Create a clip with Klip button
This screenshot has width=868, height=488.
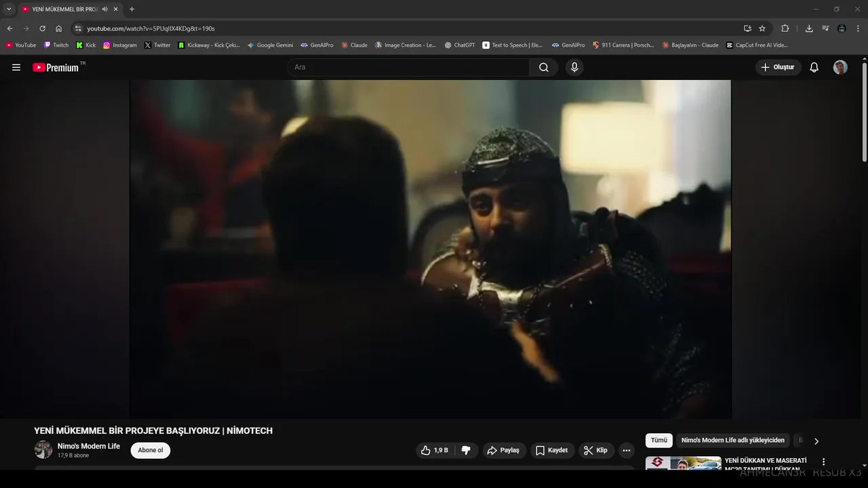tap(596, 450)
